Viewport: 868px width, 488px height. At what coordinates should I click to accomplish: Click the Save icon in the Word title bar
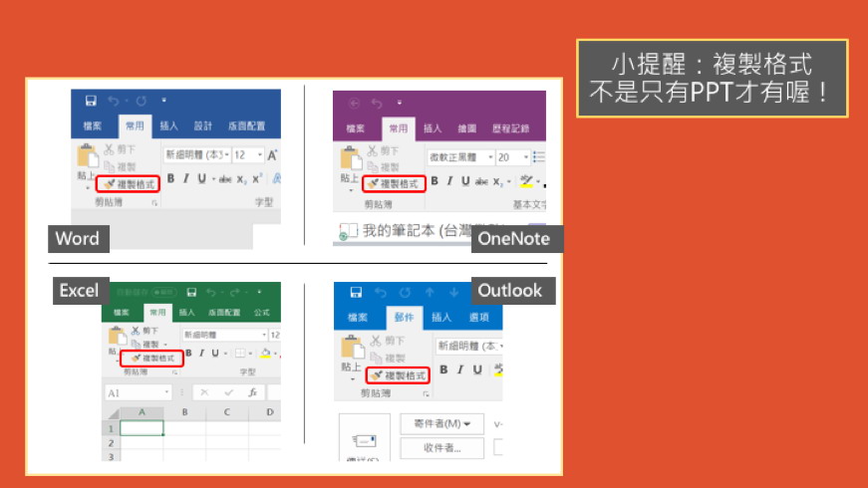(x=91, y=101)
